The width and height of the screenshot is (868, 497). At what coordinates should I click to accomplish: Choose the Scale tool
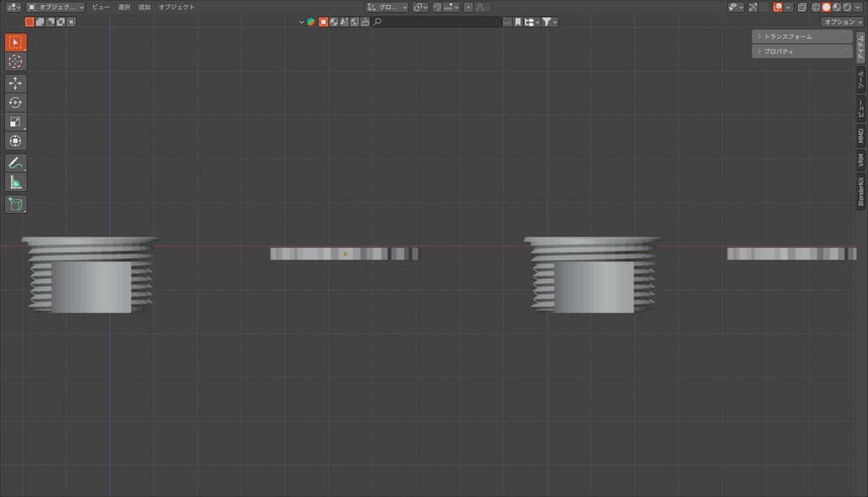click(x=15, y=122)
